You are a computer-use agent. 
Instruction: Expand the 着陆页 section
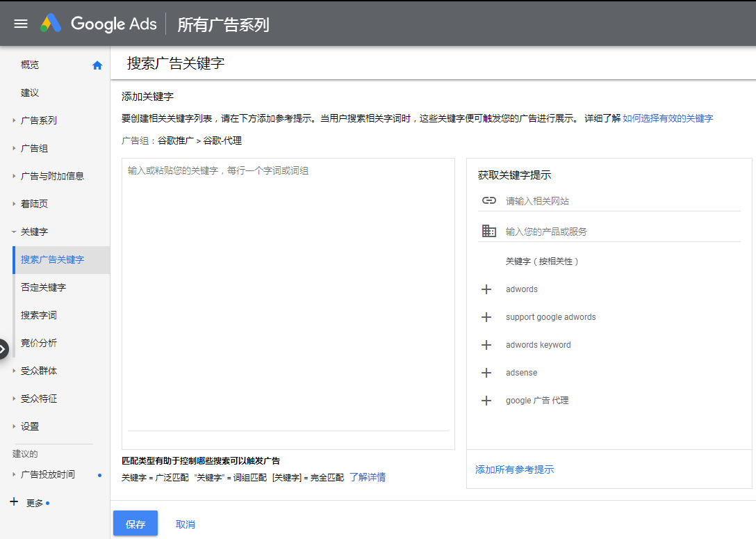[14, 204]
